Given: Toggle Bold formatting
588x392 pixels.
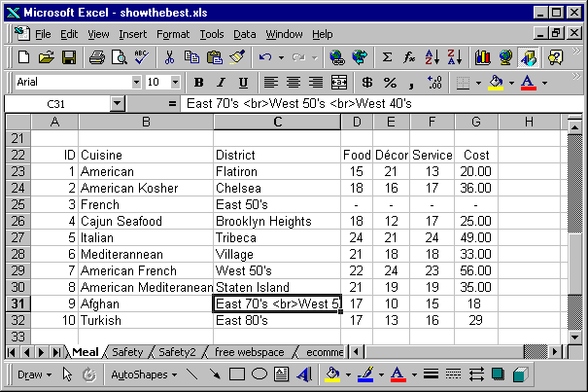Looking at the screenshot, I should (x=199, y=83).
